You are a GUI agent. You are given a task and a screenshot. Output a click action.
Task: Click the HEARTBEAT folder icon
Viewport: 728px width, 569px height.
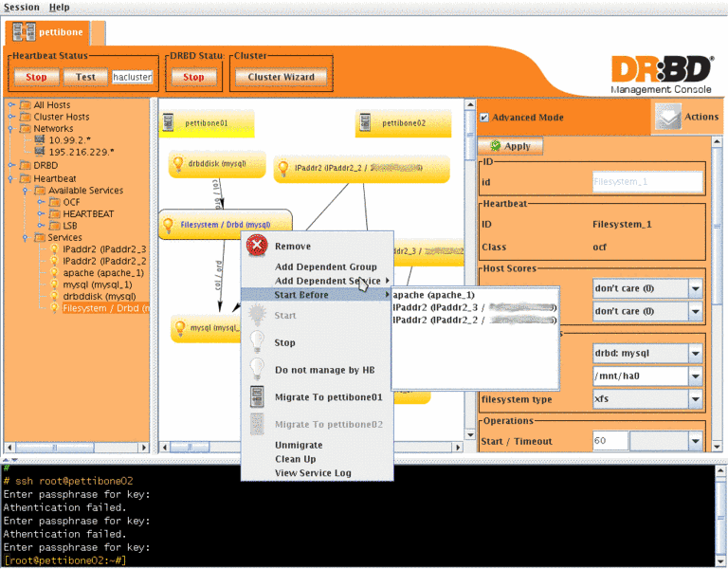click(x=55, y=213)
